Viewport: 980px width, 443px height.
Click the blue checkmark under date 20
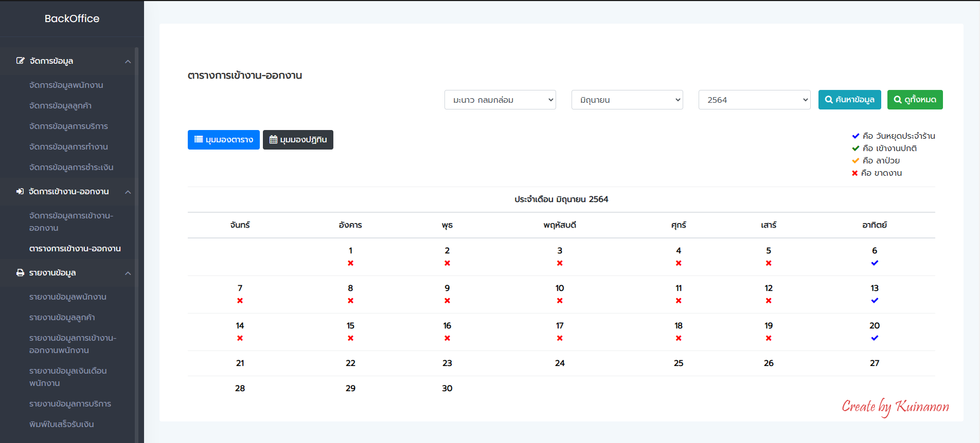(x=875, y=338)
